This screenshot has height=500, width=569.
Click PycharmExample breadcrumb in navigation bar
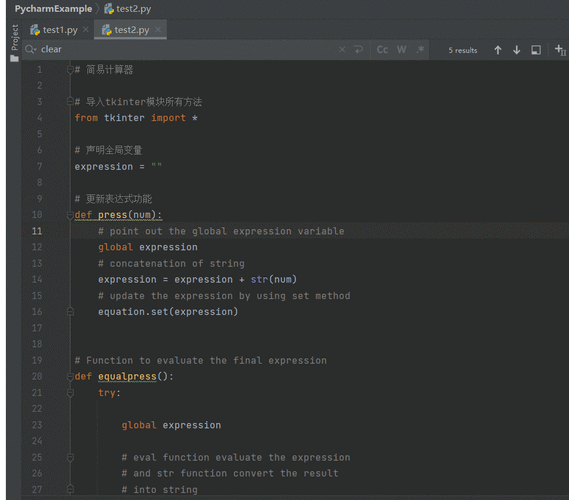pos(53,9)
